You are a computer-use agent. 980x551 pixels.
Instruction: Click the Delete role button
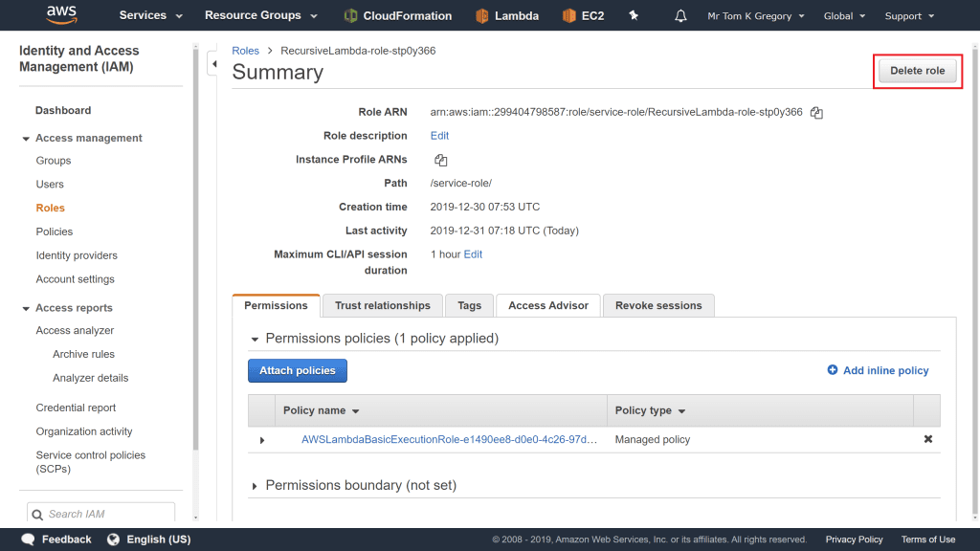click(917, 71)
